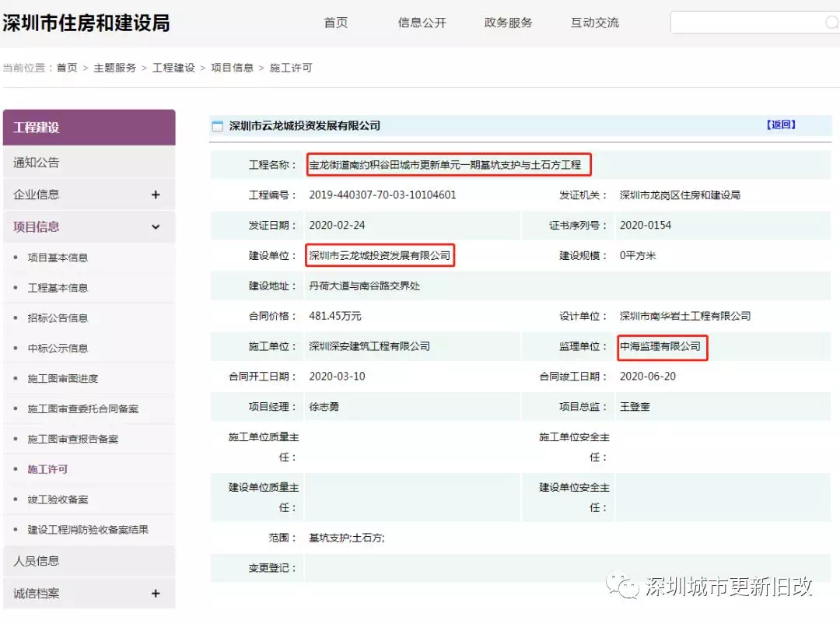Open 主题服务 breadcrumb link

(x=115, y=68)
